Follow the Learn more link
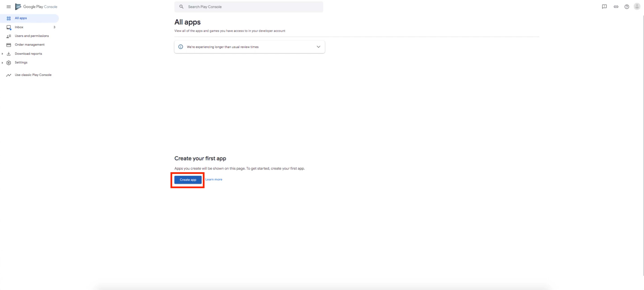This screenshot has width=644, height=290. pyautogui.click(x=213, y=179)
